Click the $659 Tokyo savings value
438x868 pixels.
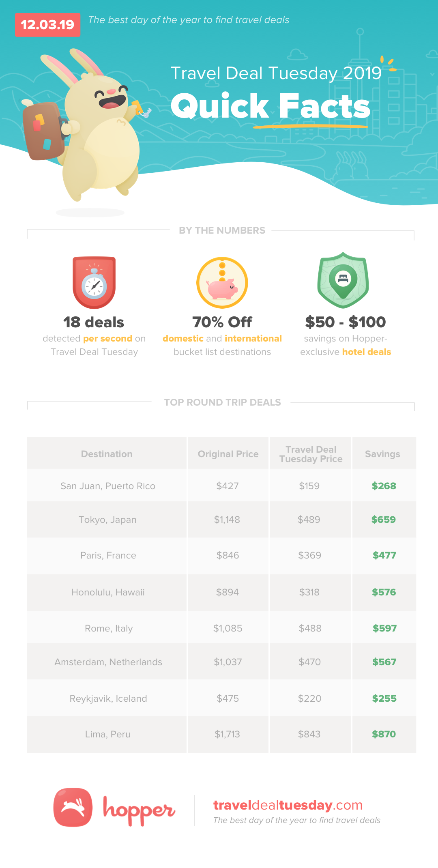pyautogui.click(x=384, y=520)
